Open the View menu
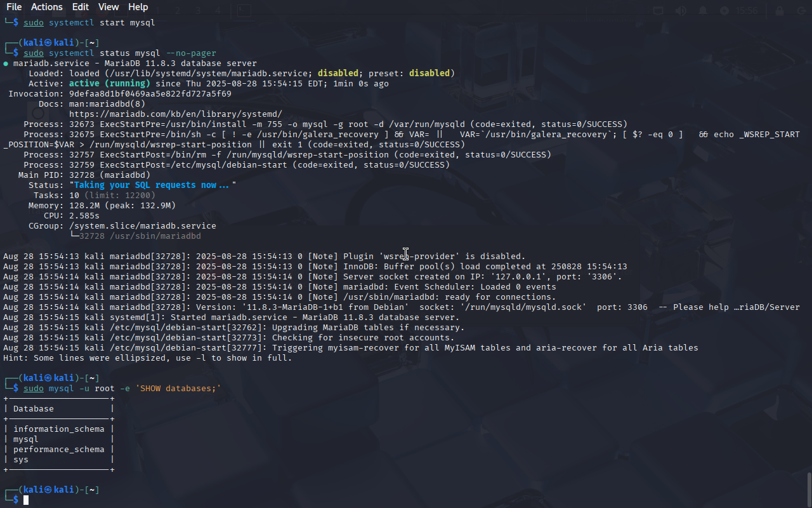This screenshot has height=508, width=812. tap(108, 7)
